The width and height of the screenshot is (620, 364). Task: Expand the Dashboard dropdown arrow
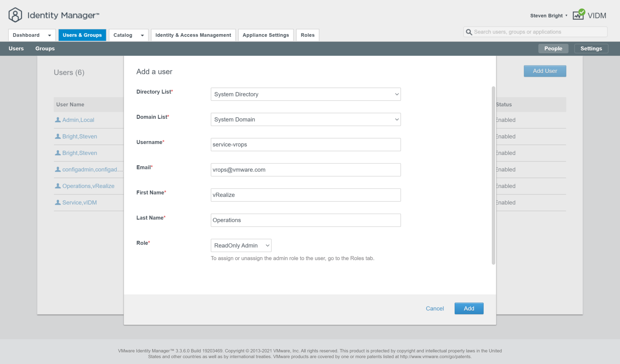click(x=50, y=35)
